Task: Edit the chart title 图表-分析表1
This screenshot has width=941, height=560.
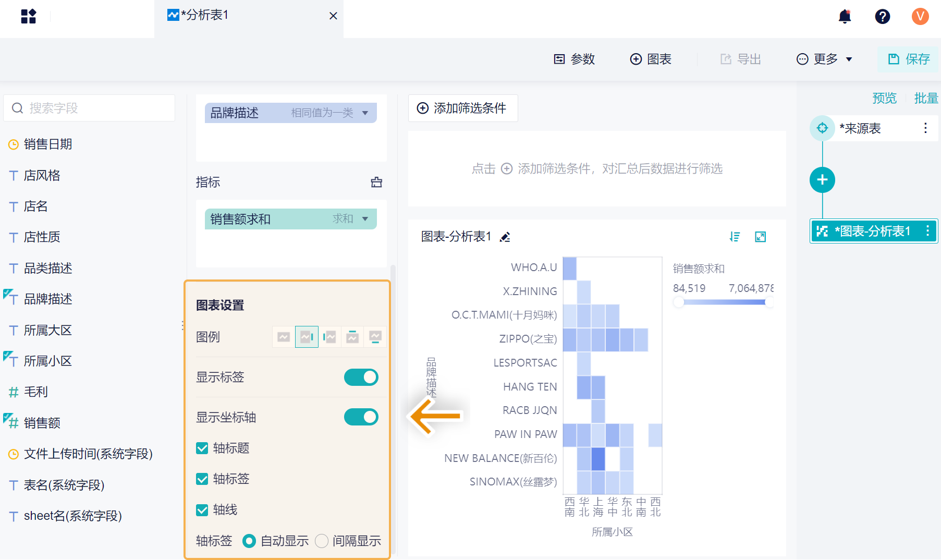Action: pyautogui.click(x=505, y=237)
